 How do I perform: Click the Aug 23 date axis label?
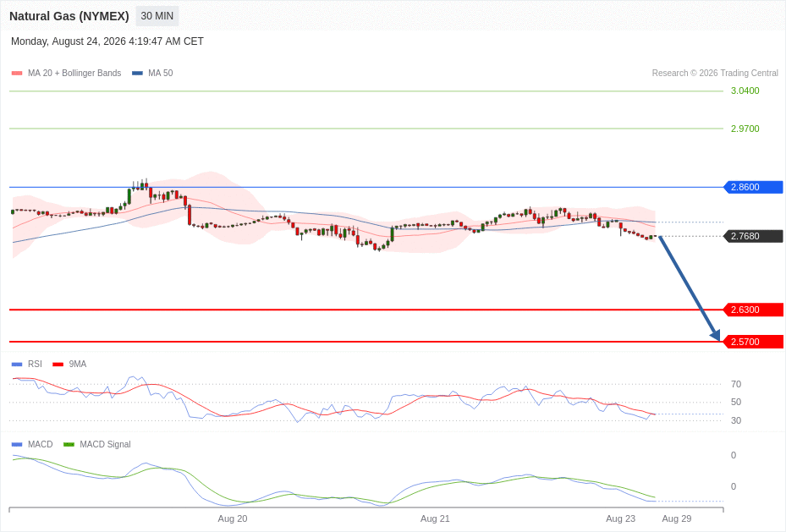point(620,518)
